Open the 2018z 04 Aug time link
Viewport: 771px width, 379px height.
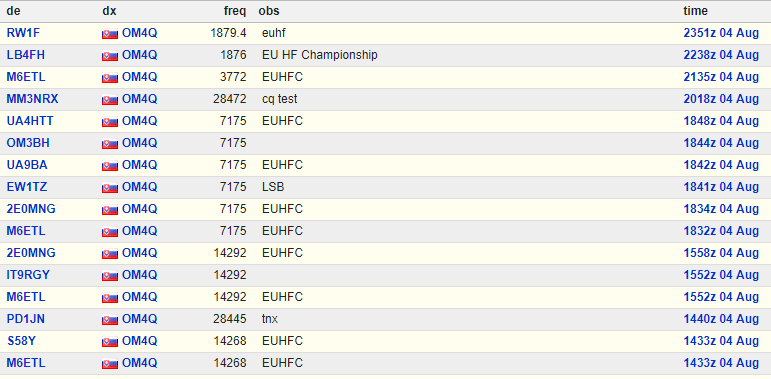tap(721, 99)
